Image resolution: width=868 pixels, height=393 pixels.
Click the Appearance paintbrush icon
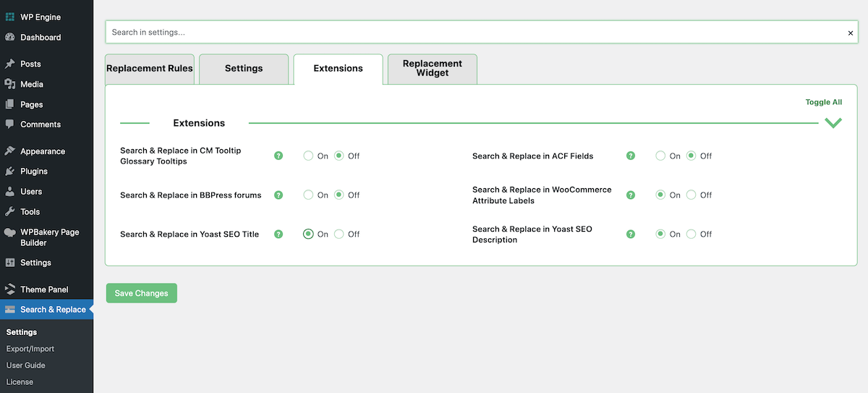point(10,151)
